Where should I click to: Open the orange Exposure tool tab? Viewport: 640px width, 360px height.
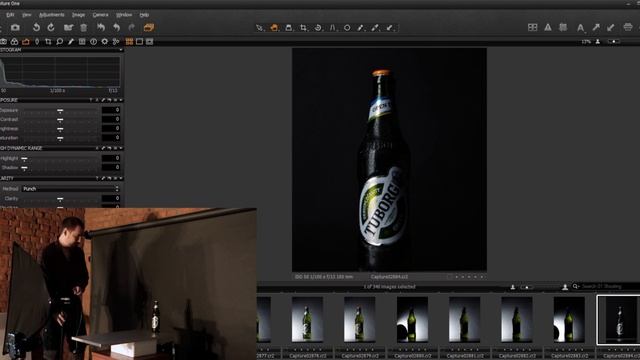[x=26, y=42]
